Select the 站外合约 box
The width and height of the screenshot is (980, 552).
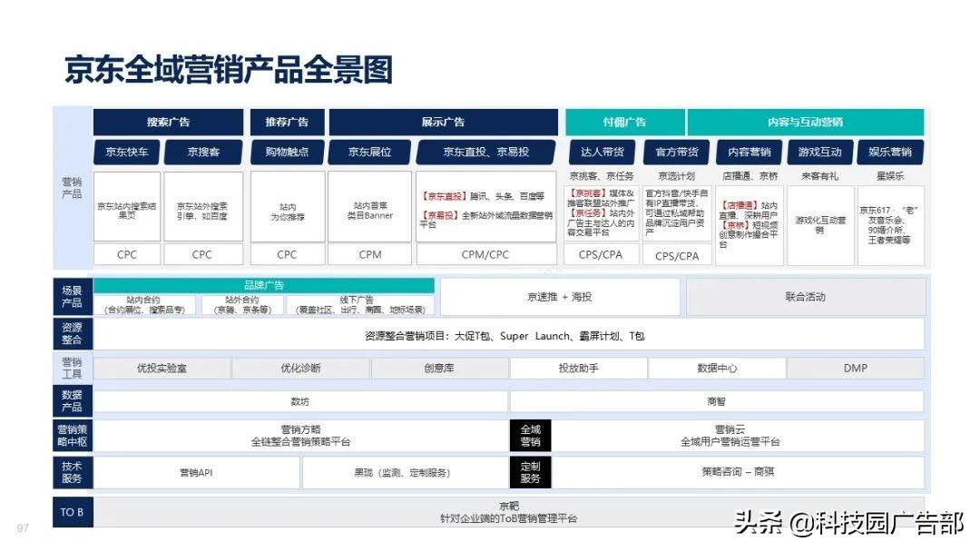(x=242, y=305)
